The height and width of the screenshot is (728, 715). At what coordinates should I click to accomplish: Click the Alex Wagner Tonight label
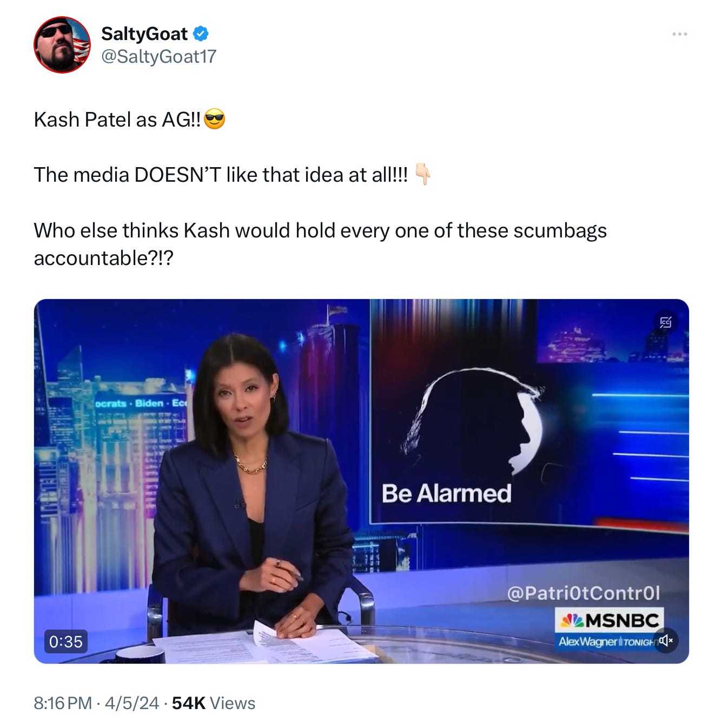(x=606, y=641)
